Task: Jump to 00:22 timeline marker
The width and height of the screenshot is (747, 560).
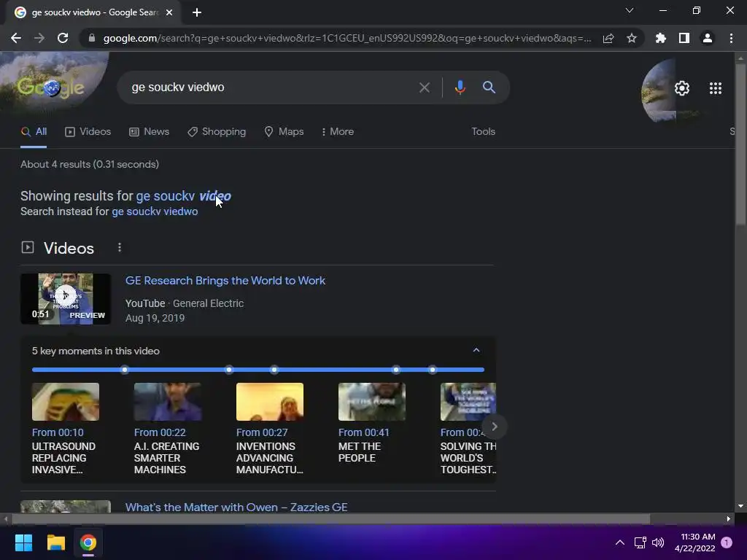Action: (229, 370)
